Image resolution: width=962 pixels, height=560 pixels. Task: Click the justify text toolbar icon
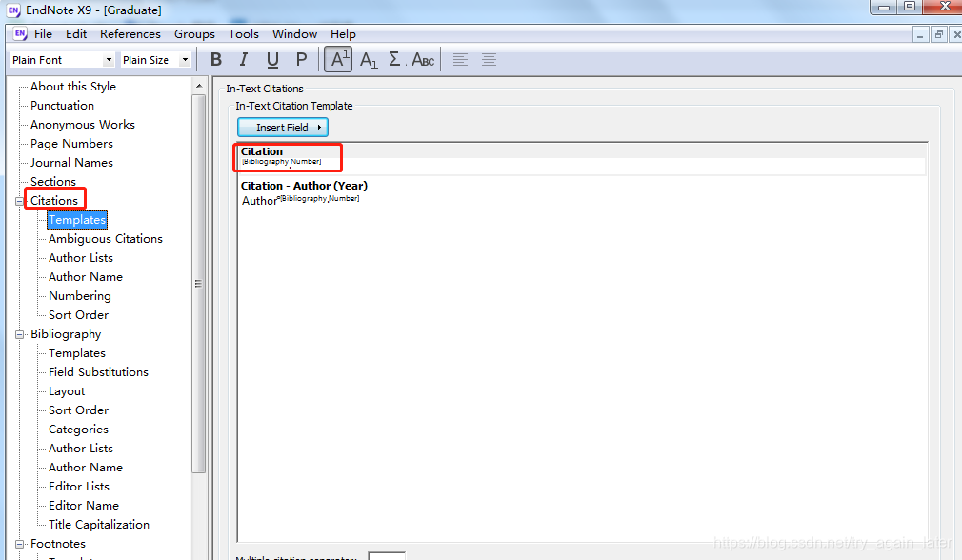[489, 59]
